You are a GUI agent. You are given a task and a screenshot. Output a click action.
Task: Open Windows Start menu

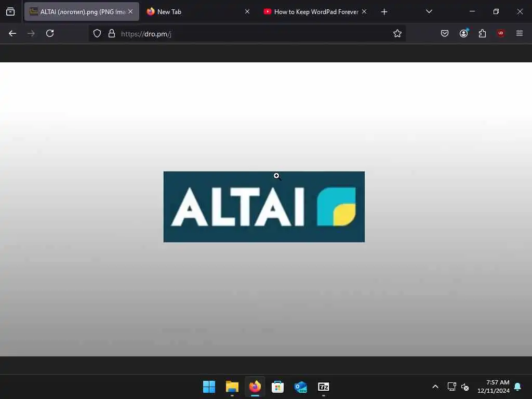[x=209, y=387]
